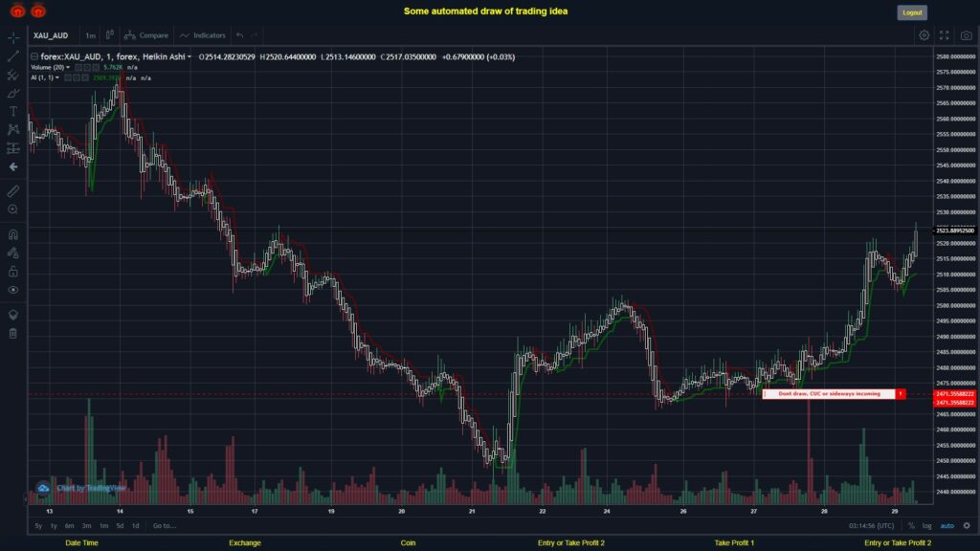Set the chart range to 5d

(120, 526)
